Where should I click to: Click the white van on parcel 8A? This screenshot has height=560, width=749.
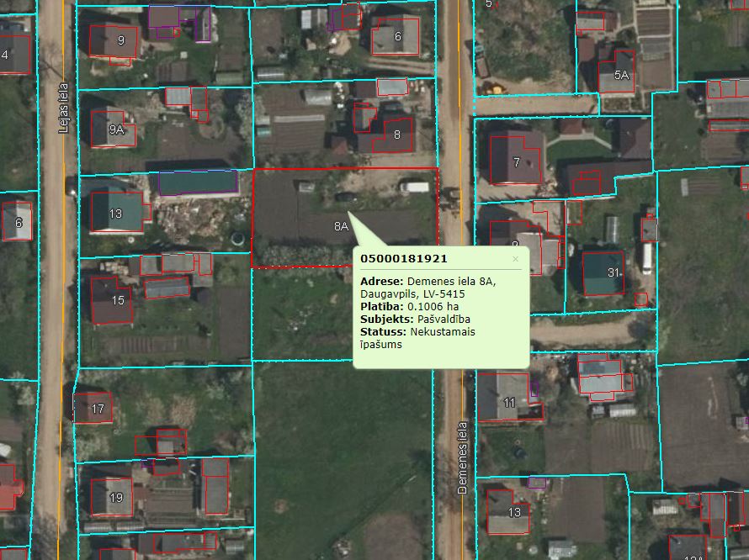414,187
